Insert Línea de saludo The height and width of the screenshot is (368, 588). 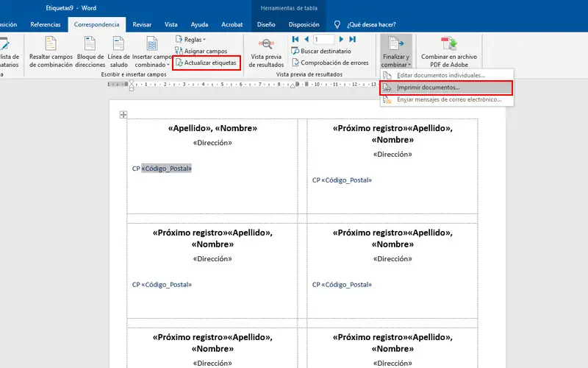coord(118,52)
